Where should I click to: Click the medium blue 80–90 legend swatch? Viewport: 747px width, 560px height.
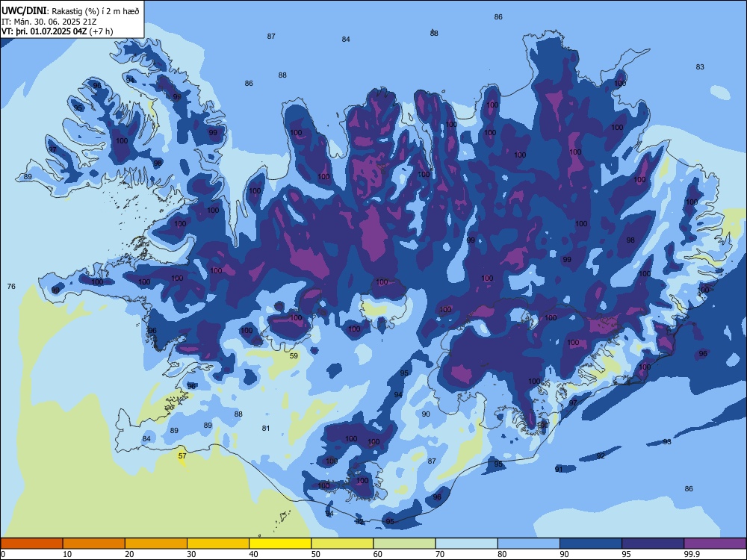click(x=529, y=544)
